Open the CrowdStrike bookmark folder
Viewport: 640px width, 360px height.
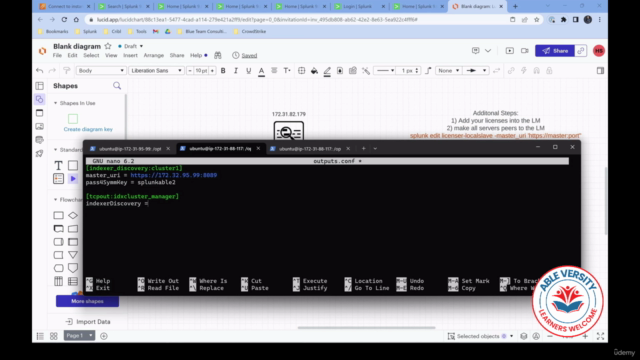pyautogui.click(x=250, y=31)
